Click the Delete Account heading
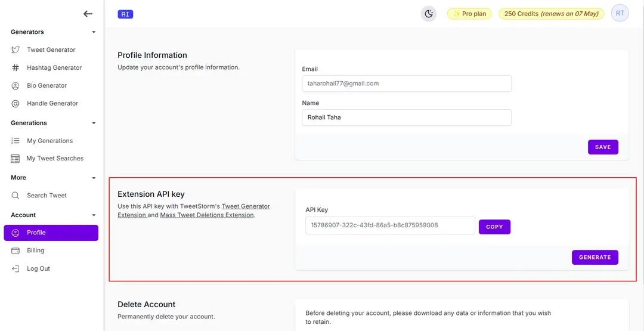 tap(147, 304)
